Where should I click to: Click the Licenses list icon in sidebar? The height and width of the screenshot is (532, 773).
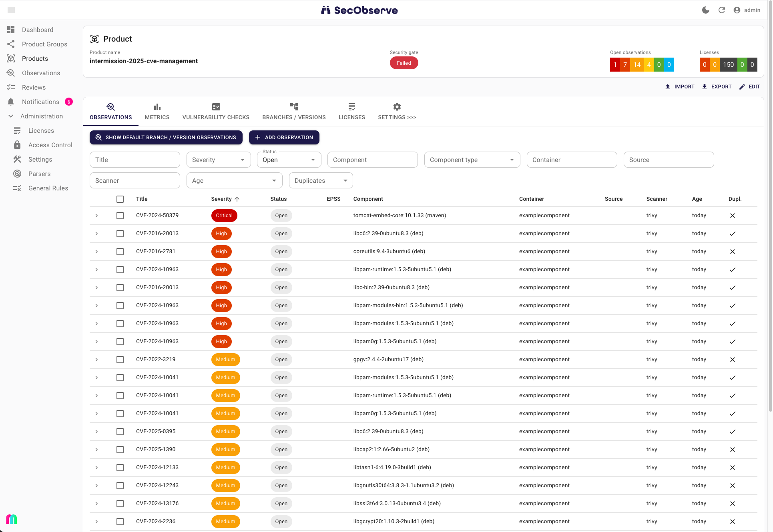pos(17,130)
